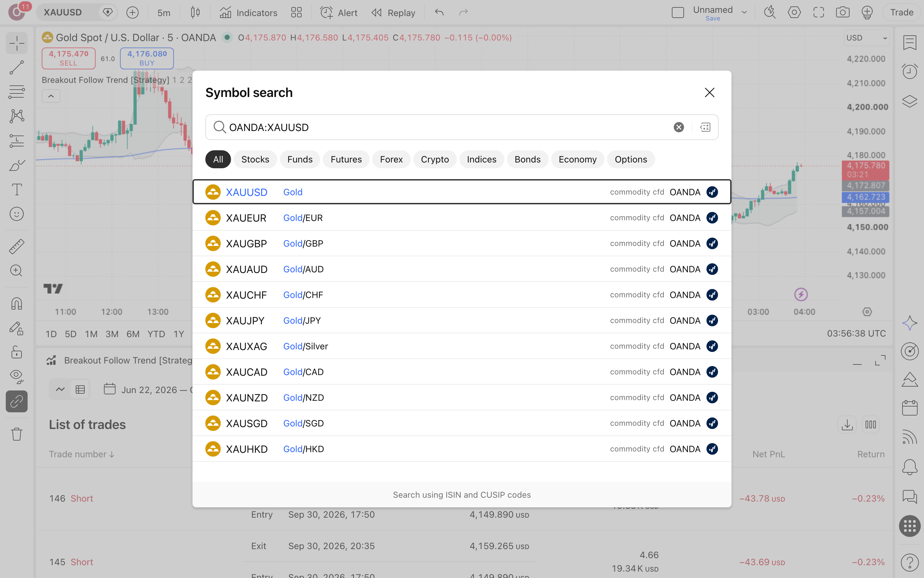Open spread operator keypad icon in search

[x=705, y=127]
